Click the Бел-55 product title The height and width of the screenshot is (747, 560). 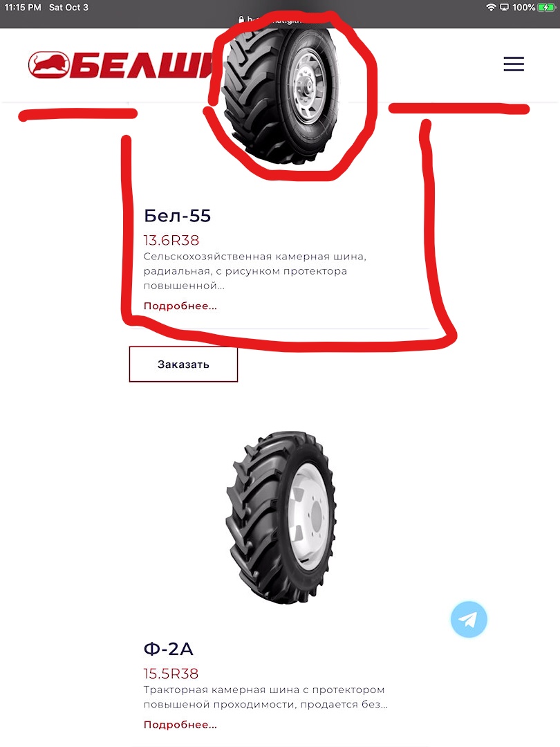point(177,215)
